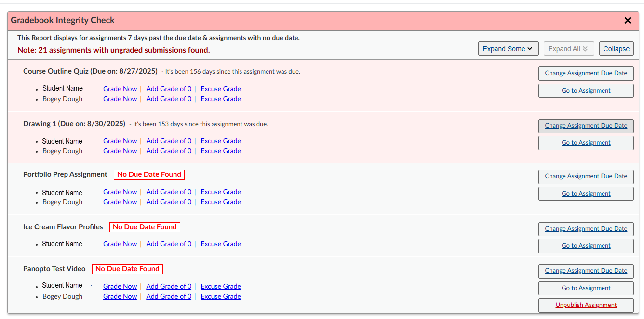The width and height of the screenshot is (644, 319).
Task: Change due date for Course Outline Quiz
Action: click(586, 73)
